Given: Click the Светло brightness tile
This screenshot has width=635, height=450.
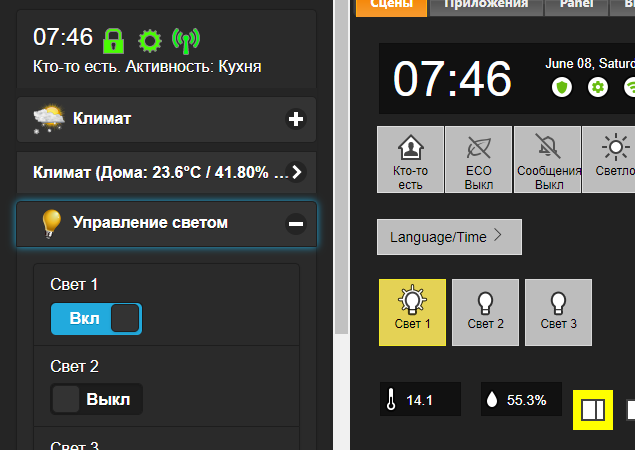Looking at the screenshot, I should [609, 160].
